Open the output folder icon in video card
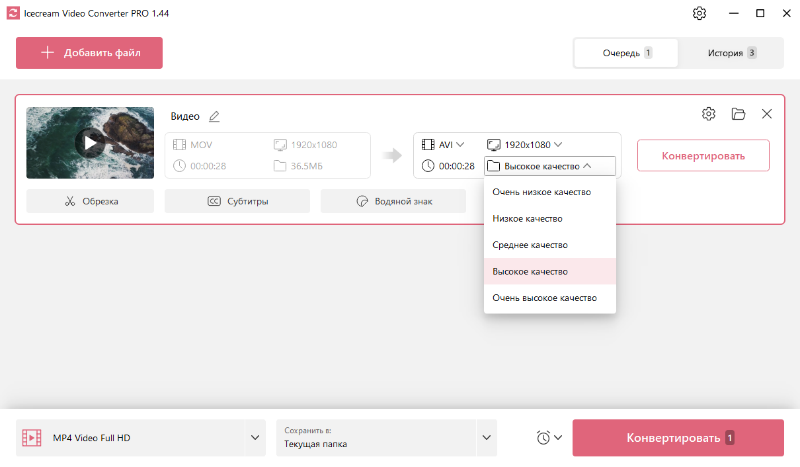Screen dimensions: 800x467 click(x=738, y=114)
